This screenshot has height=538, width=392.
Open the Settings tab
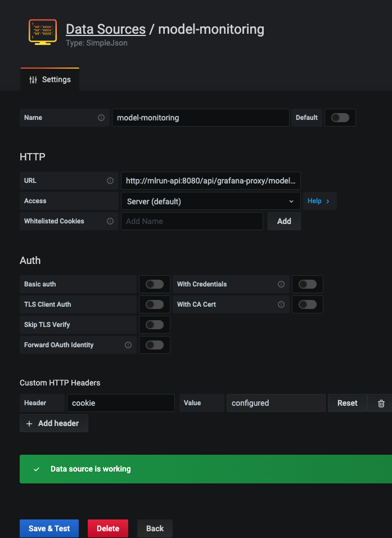point(50,79)
